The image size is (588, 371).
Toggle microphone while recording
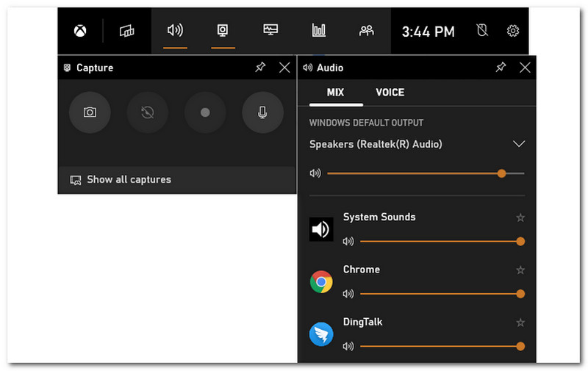pyautogui.click(x=262, y=112)
